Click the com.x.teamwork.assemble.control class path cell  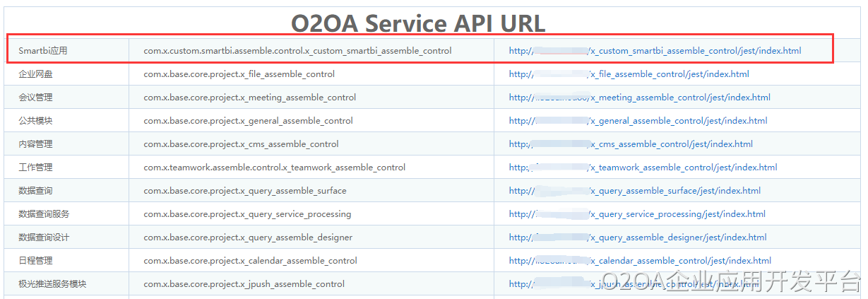tap(274, 168)
